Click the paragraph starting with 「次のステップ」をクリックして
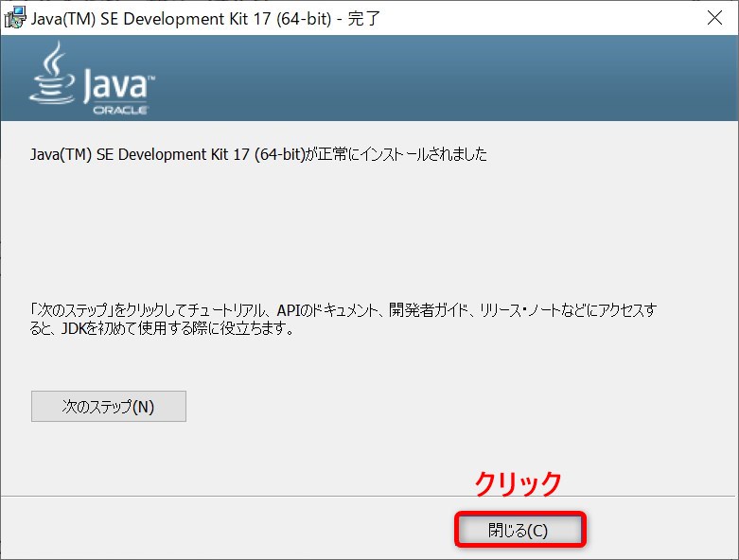739x560 pixels. click(343, 319)
